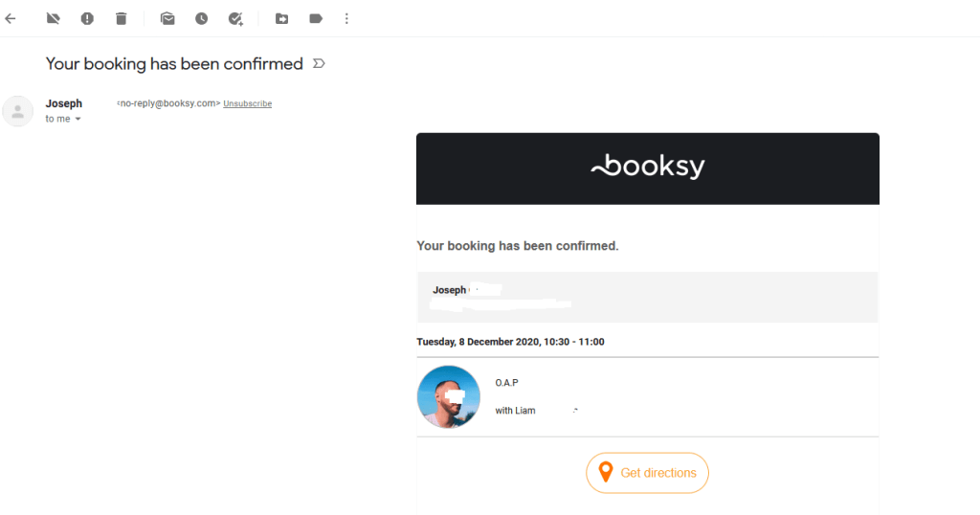Screen dimensions: 980x515
Task: Click the orange location pin icon
Action: point(605,473)
